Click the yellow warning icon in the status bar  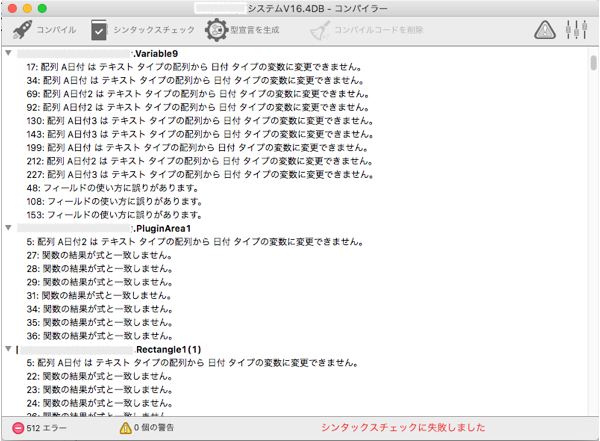126,428
